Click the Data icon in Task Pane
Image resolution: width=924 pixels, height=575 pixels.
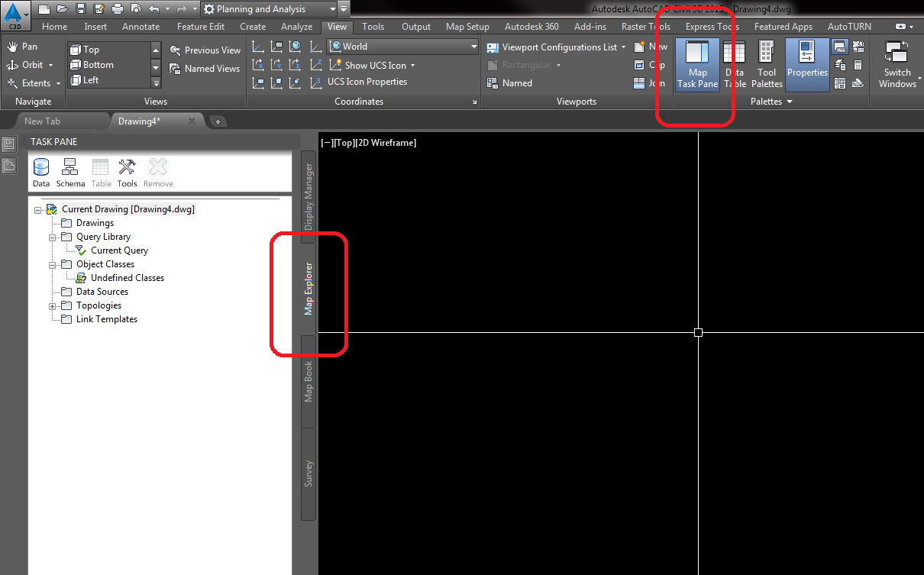(x=41, y=173)
